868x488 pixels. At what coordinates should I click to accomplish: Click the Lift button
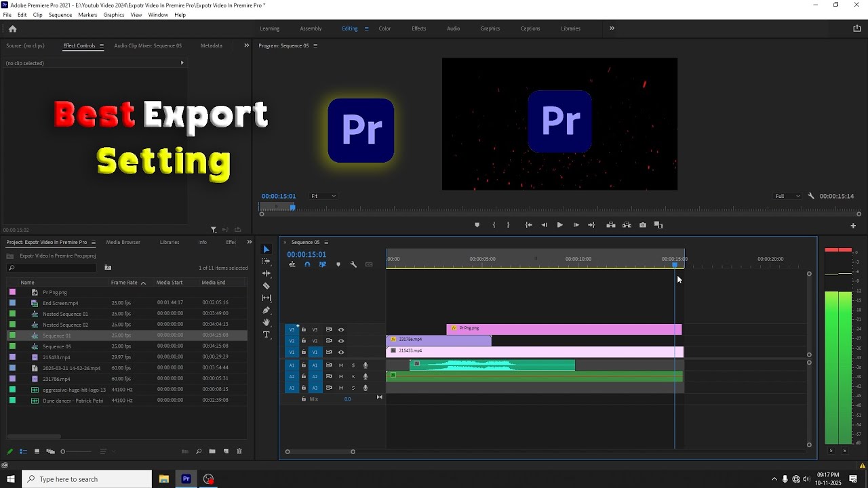click(x=610, y=225)
